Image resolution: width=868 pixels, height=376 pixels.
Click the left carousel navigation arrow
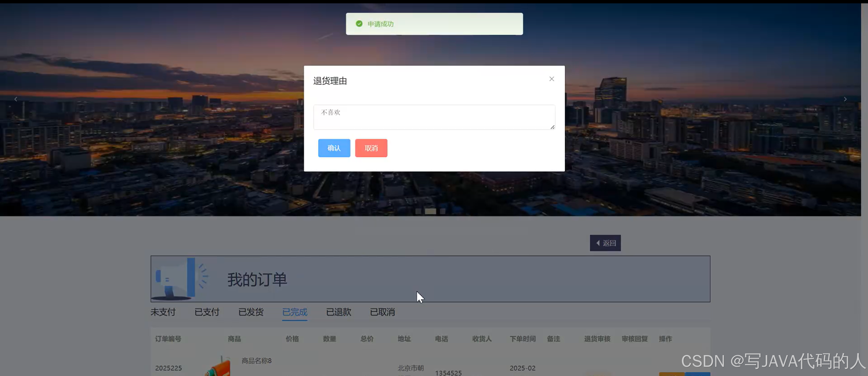(x=16, y=99)
